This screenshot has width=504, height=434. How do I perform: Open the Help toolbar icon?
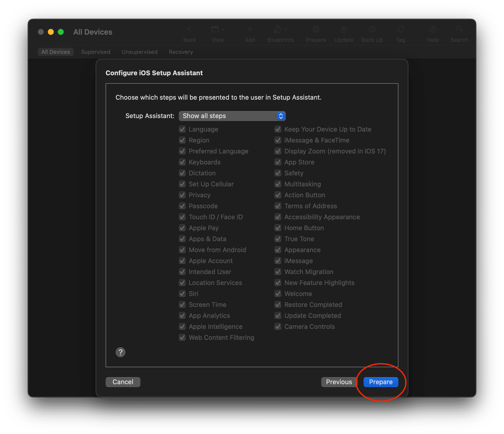coord(433,29)
